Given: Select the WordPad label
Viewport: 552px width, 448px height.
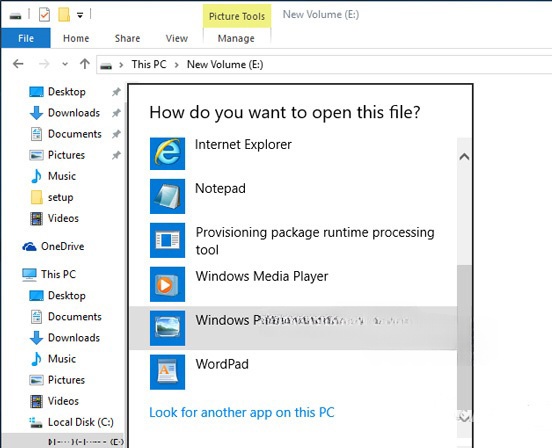Looking at the screenshot, I should 222,364.
